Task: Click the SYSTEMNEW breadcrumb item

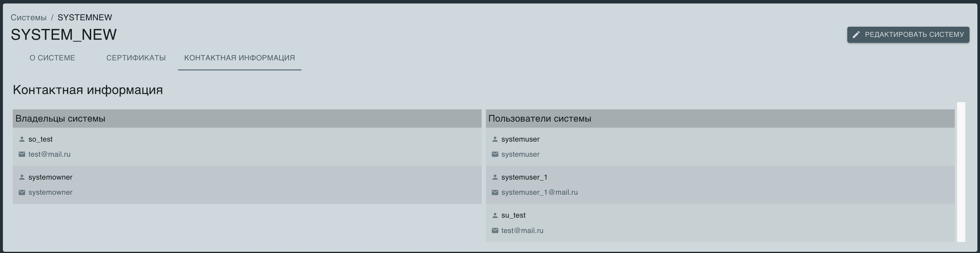Action: pyautogui.click(x=85, y=17)
